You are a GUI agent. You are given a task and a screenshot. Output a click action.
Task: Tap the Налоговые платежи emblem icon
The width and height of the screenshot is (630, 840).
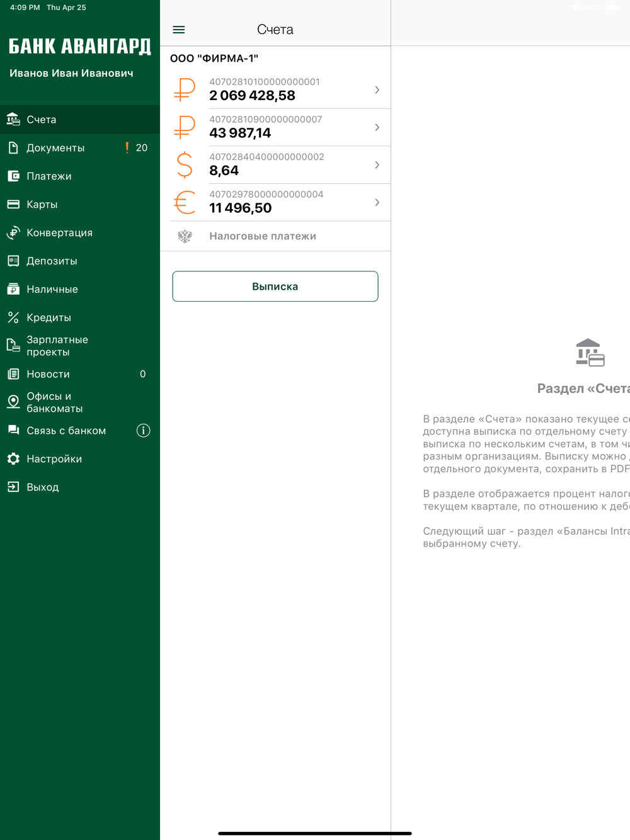185,236
